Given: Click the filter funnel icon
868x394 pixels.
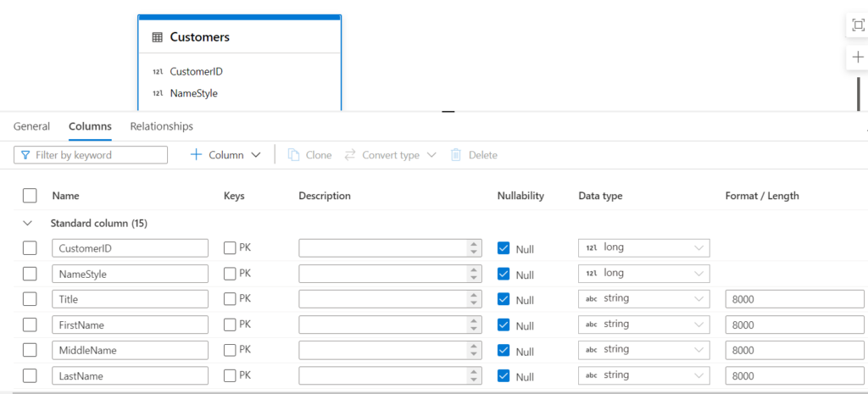Looking at the screenshot, I should [x=25, y=155].
